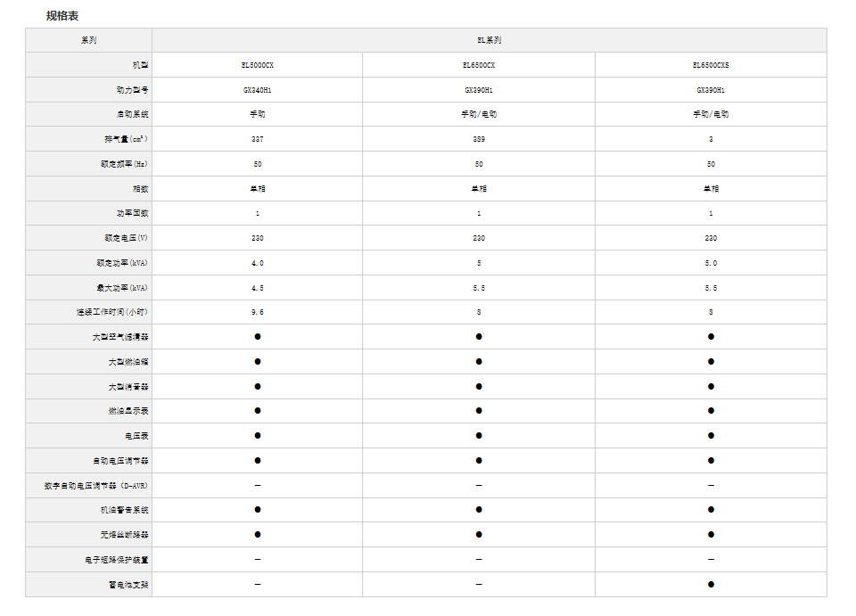Click 手动/电动 in the 6500CXS column
Viewport: 856px width, 616px height.
point(711,115)
